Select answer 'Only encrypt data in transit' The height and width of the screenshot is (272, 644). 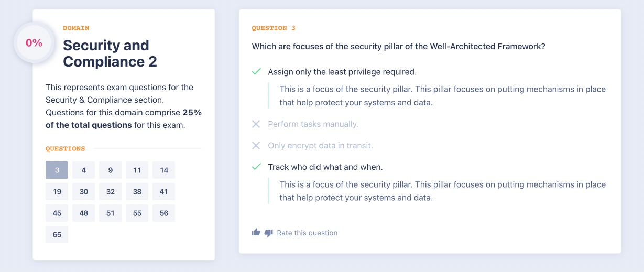coord(320,146)
